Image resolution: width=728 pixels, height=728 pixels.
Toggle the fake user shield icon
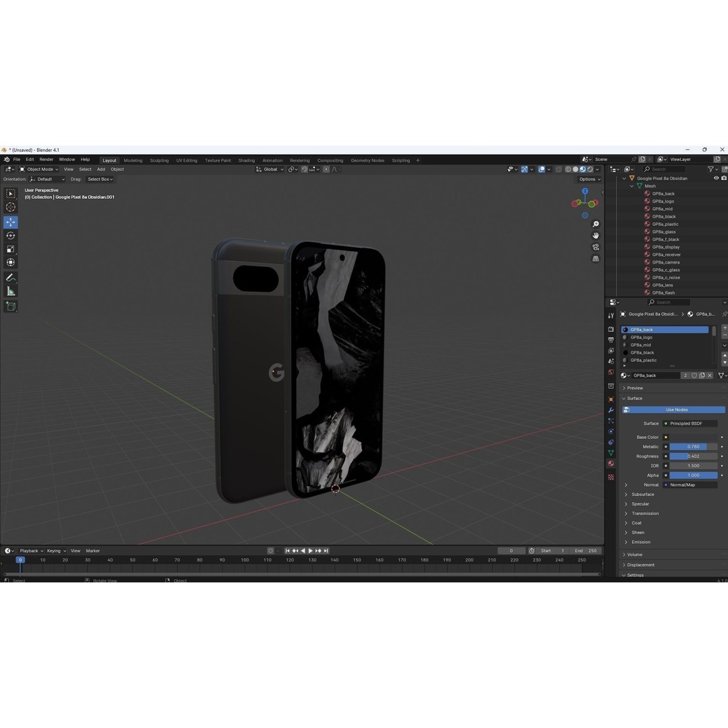click(694, 375)
